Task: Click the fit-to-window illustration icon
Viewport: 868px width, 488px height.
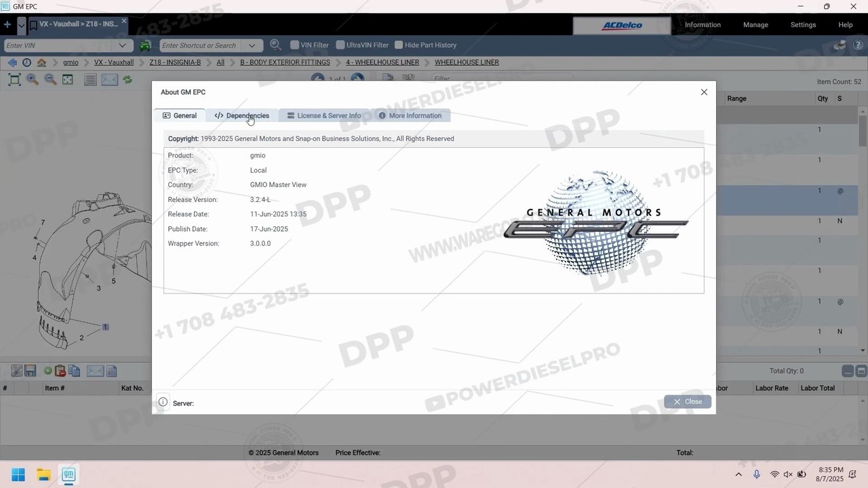Action: (14, 80)
